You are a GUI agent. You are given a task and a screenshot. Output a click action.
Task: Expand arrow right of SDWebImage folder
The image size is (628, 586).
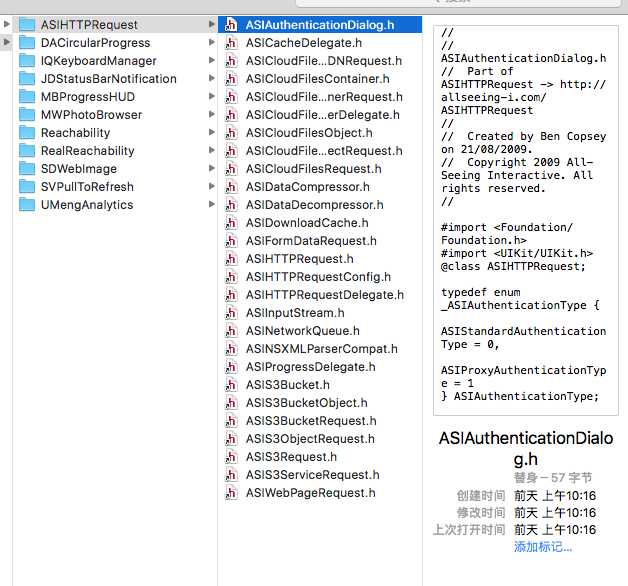(x=211, y=169)
